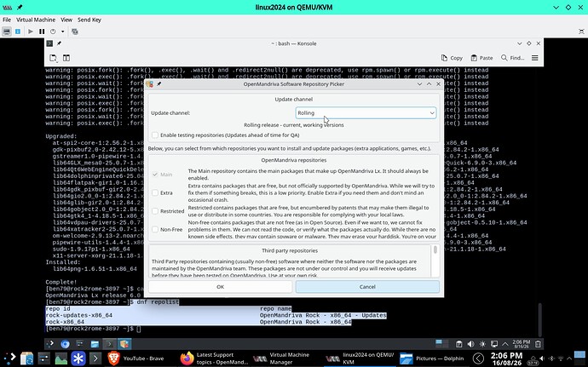Open the File menu

tap(7, 20)
